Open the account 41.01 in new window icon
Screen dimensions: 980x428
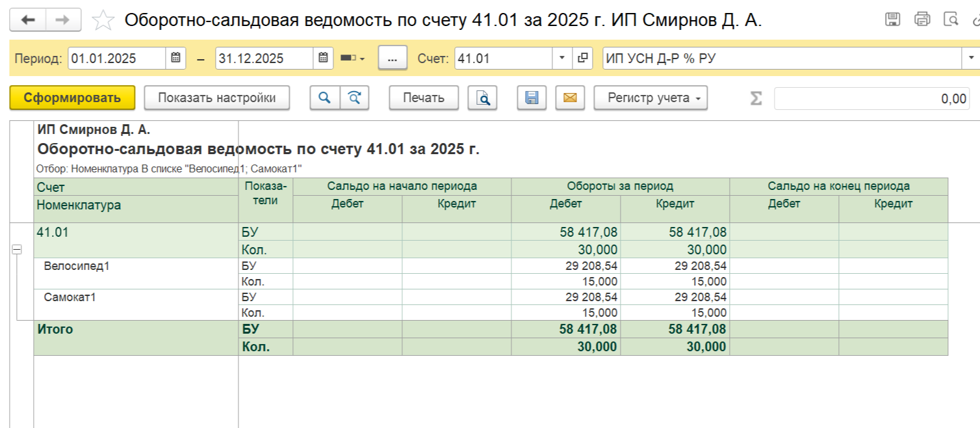pyautogui.click(x=582, y=59)
